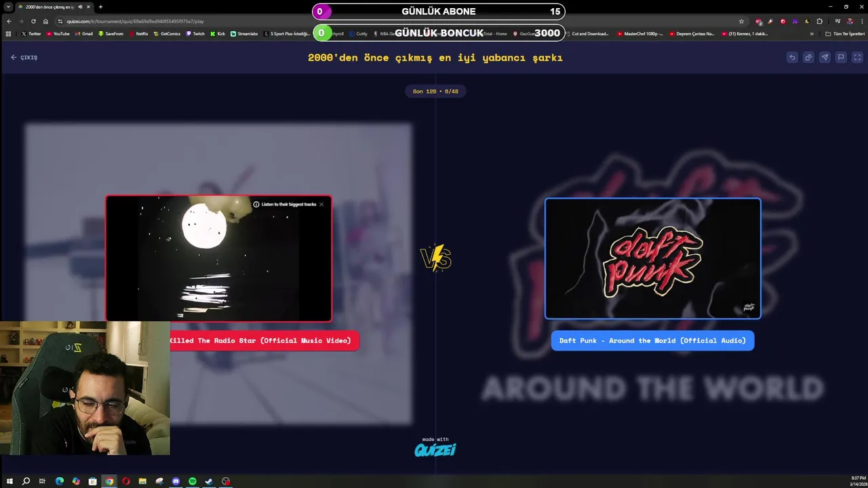
Task: Open the Kick bookmark
Action: (218, 33)
